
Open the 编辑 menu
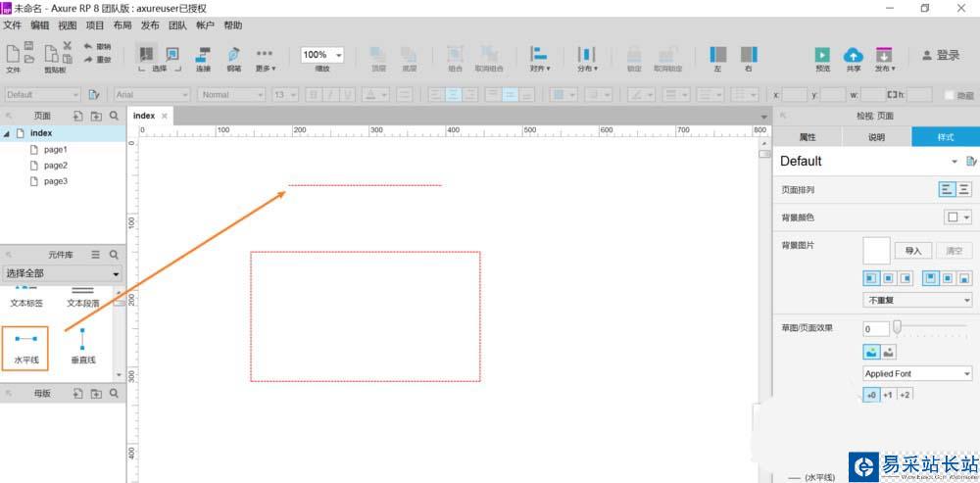[40, 25]
